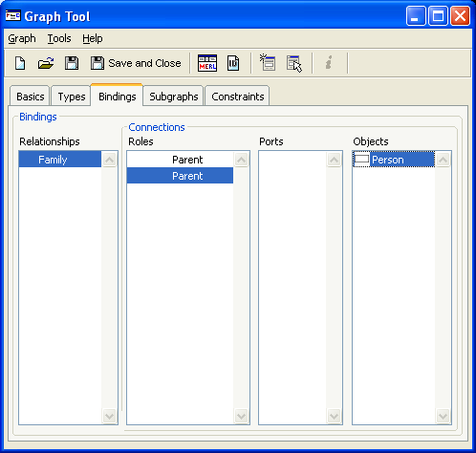Switch to the Subgraphs tab
Viewport: 476px width, 453px height.
pos(174,97)
